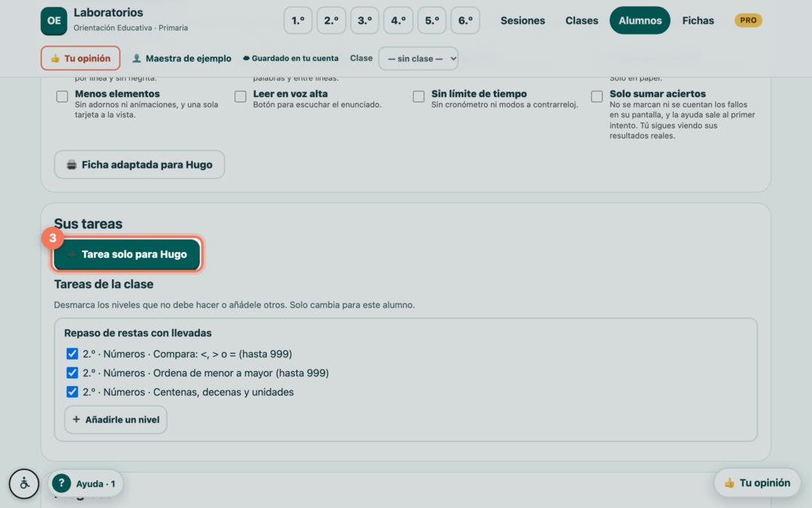Click the OE Laboratorios logo icon
The image size is (812, 508).
[54, 21]
